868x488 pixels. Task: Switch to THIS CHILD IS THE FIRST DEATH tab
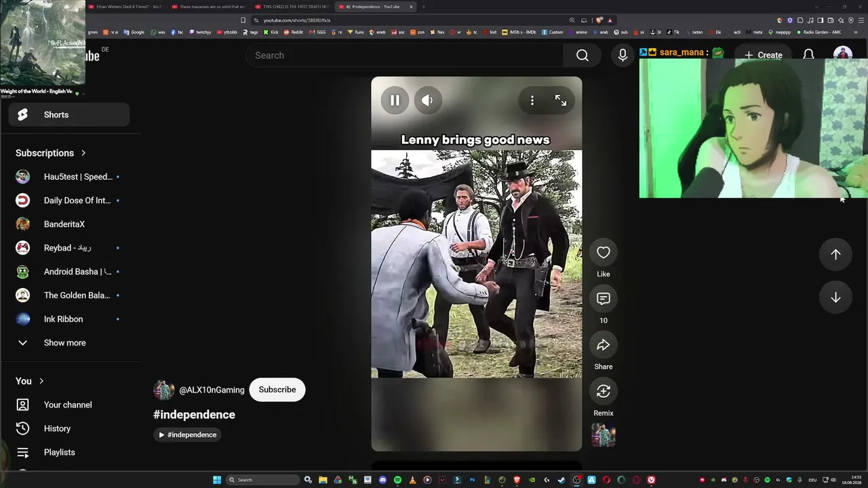coord(292,7)
